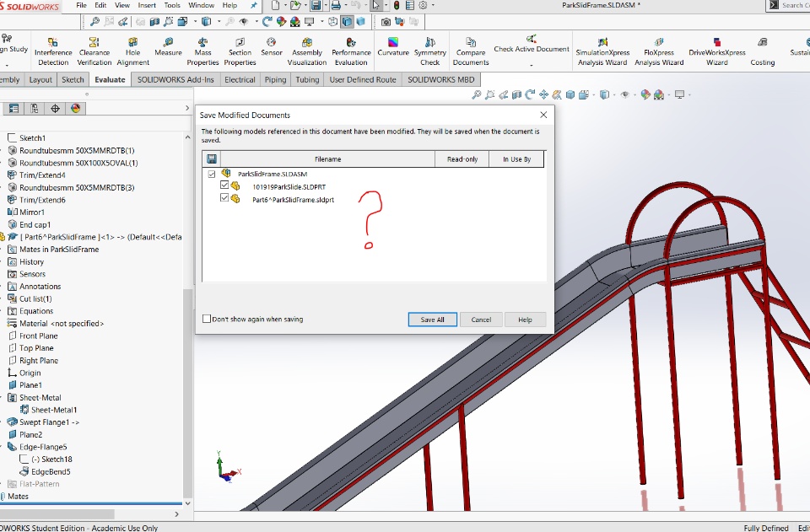Launch SimulationXpress Analysis Wizard

click(x=602, y=51)
